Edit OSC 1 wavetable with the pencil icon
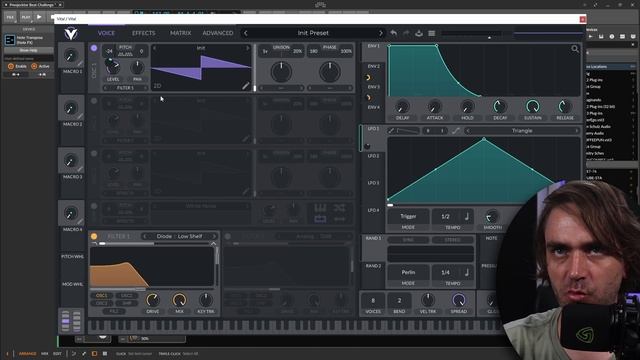 point(245,85)
